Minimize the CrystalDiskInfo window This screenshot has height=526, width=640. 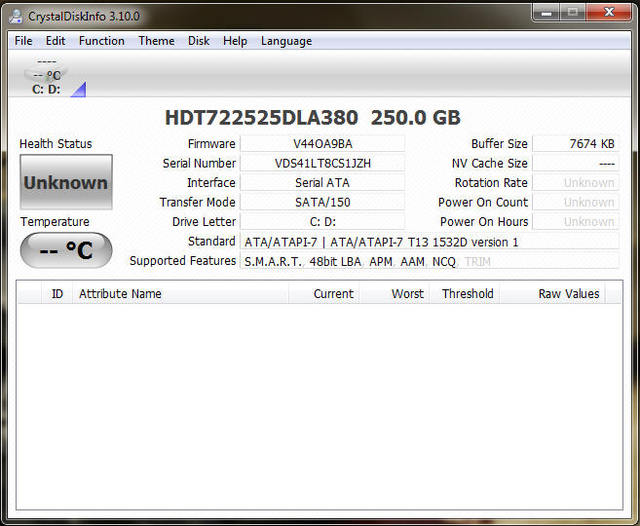[x=546, y=13]
